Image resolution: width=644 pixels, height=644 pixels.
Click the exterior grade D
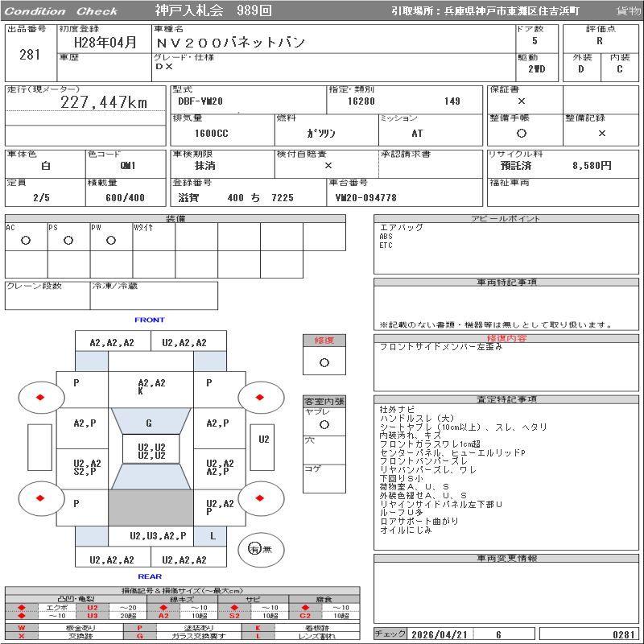click(580, 69)
